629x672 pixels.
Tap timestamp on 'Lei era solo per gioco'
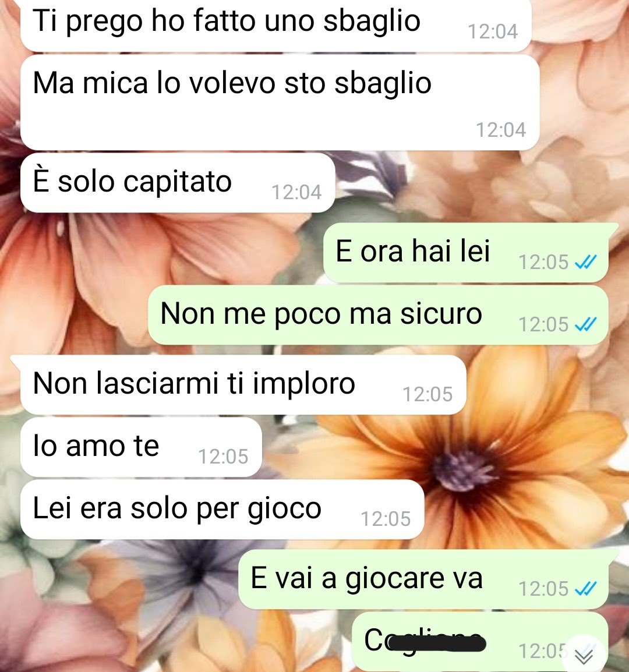(x=386, y=519)
